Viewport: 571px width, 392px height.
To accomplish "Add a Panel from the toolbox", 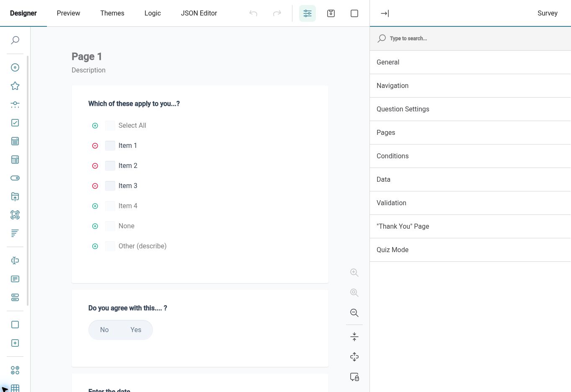I will coord(15,325).
